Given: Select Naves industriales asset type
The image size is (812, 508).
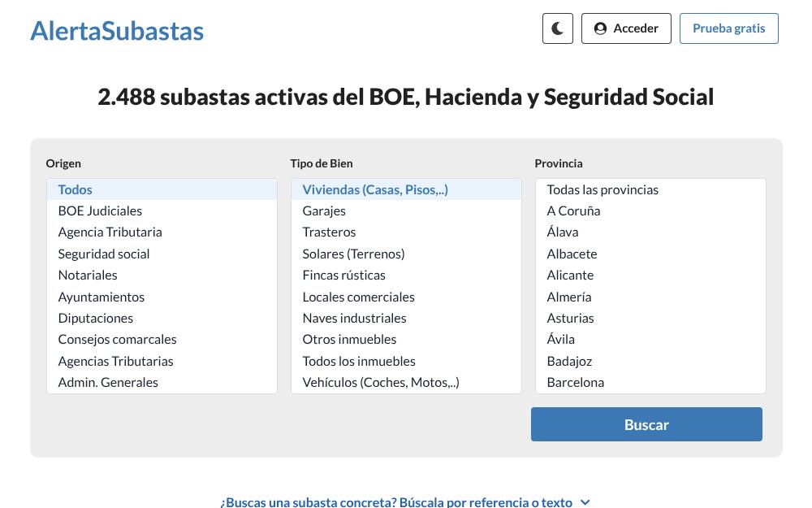Looking at the screenshot, I should point(406,319).
